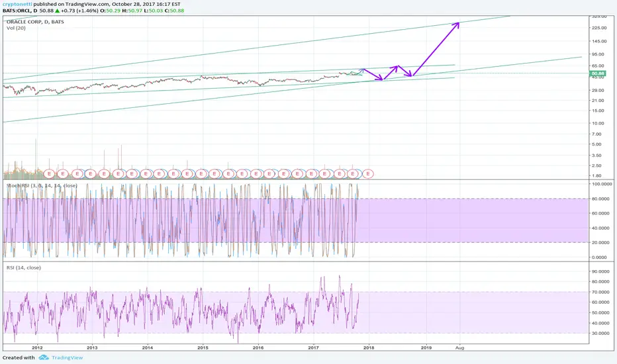Click the 2017 time axis label

point(314,347)
